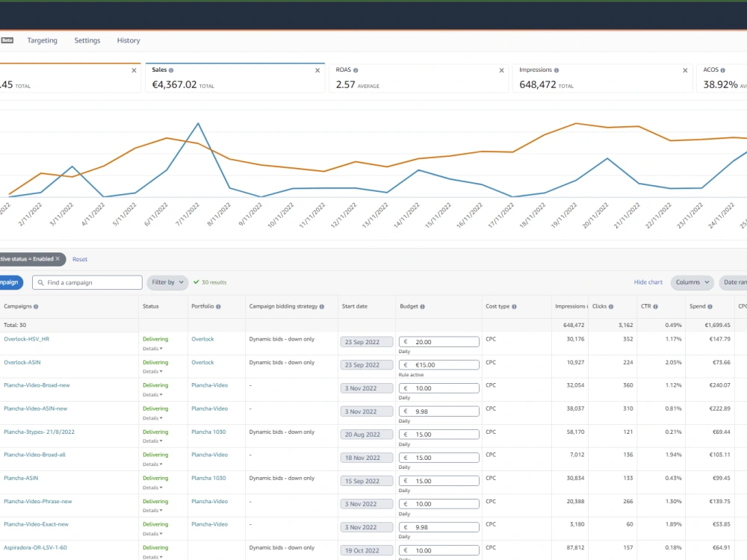
Task: Show info for ROAS metric
Action: 356,70
